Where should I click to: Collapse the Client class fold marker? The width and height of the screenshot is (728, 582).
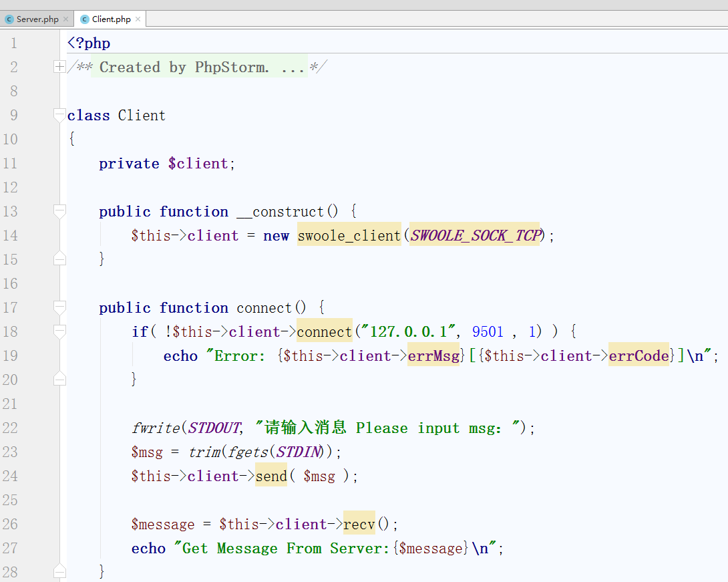pos(59,115)
